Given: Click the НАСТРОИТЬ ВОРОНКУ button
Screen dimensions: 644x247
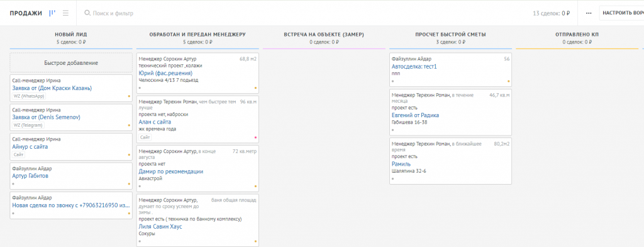Looking at the screenshot, I should coord(623,13).
